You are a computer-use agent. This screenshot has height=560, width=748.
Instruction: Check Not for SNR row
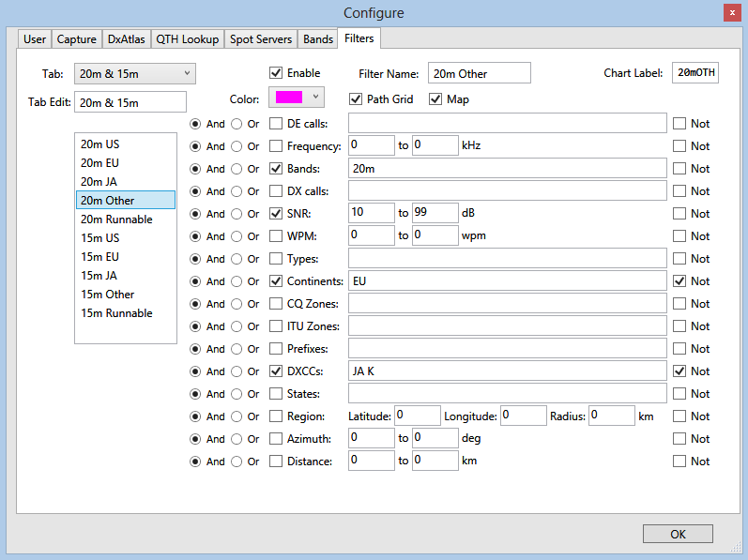tap(679, 214)
